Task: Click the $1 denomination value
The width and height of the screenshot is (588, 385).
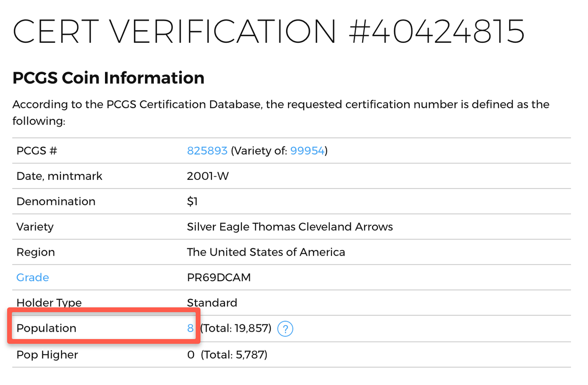Action: tap(192, 201)
